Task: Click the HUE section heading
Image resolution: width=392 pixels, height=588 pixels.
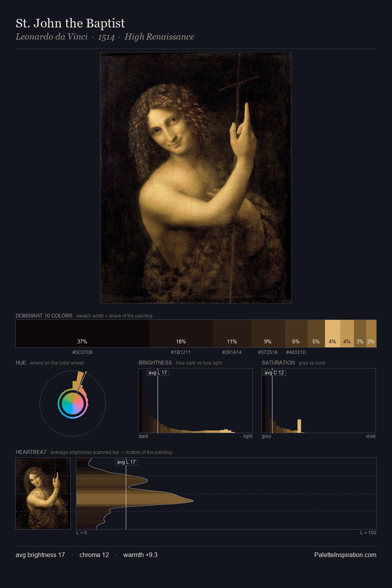Action: [x=21, y=363]
